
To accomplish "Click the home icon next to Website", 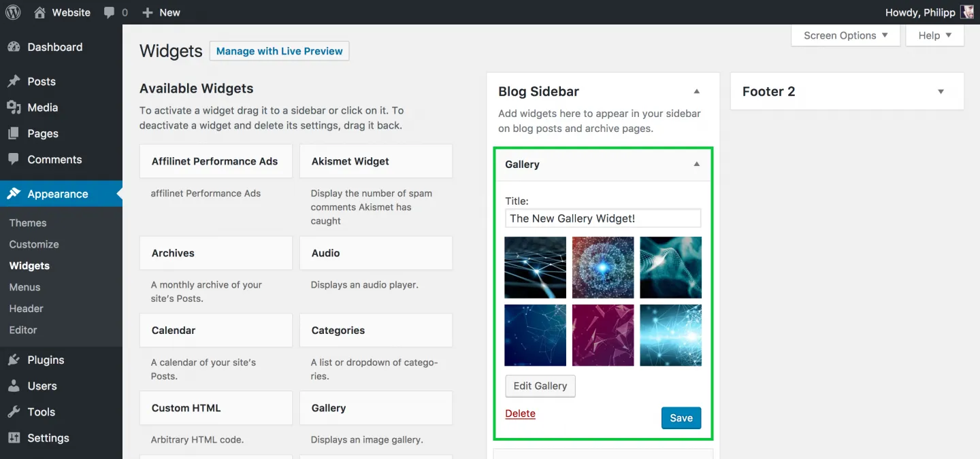I will tap(39, 12).
